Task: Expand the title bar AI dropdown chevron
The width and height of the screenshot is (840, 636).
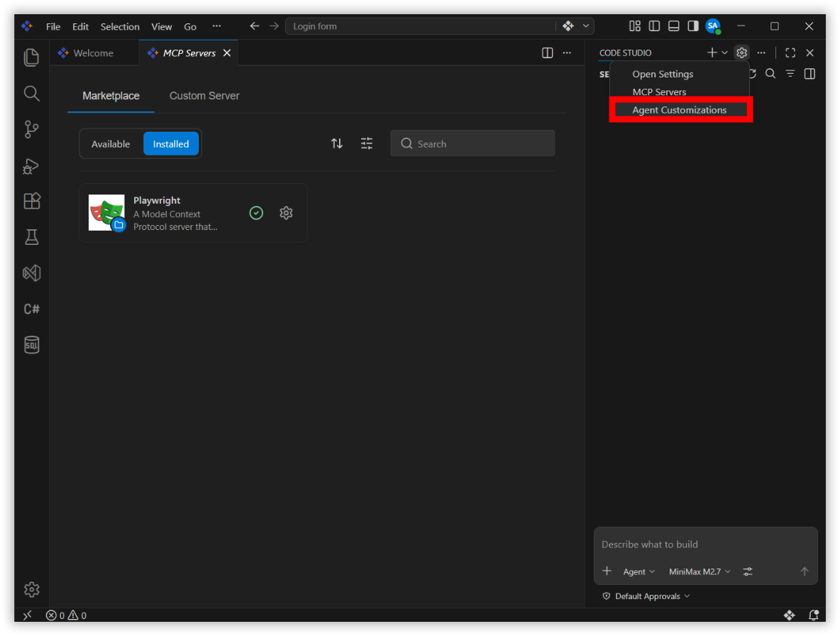Action: [x=585, y=26]
